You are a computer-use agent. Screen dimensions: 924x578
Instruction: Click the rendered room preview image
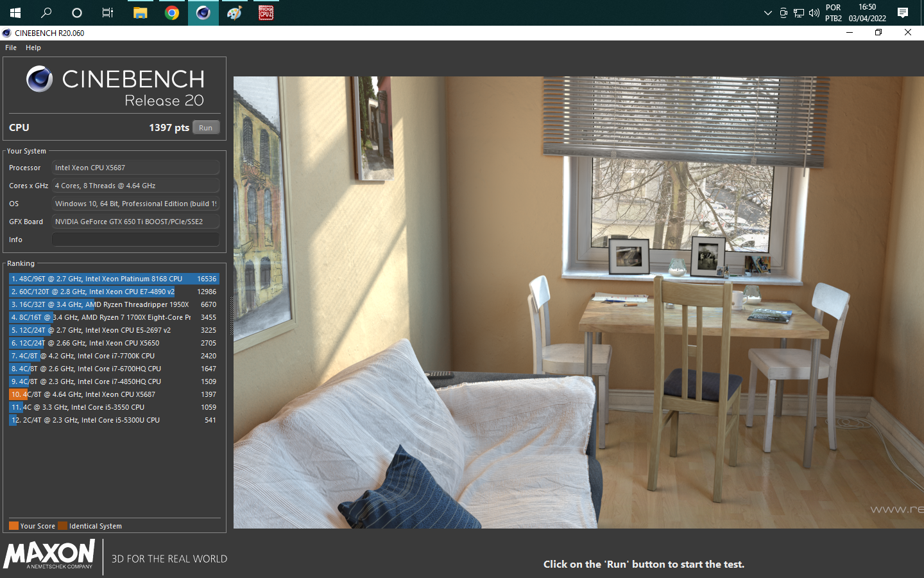579,302
